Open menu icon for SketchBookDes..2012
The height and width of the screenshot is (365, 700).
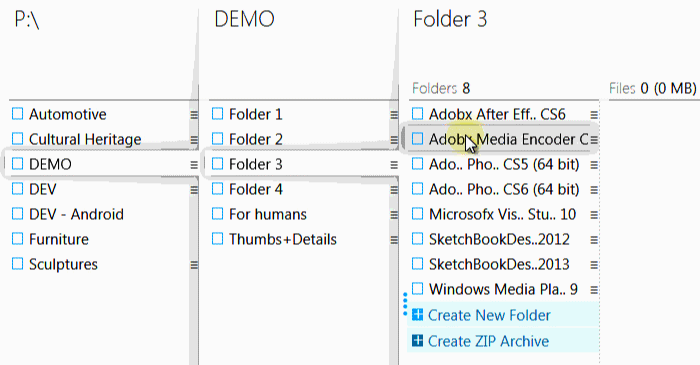(594, 240)
